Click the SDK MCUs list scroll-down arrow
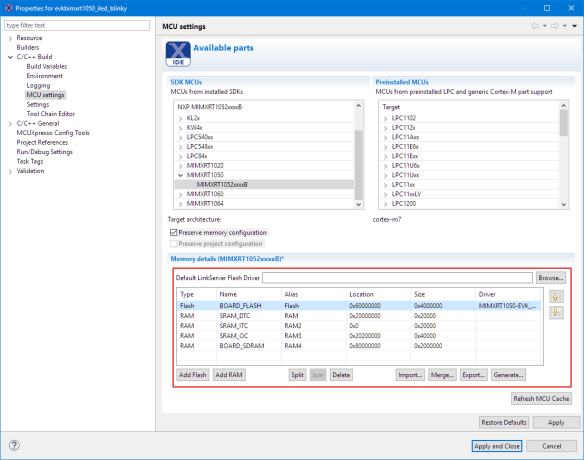The image size is (584, 460). point(358,204)
